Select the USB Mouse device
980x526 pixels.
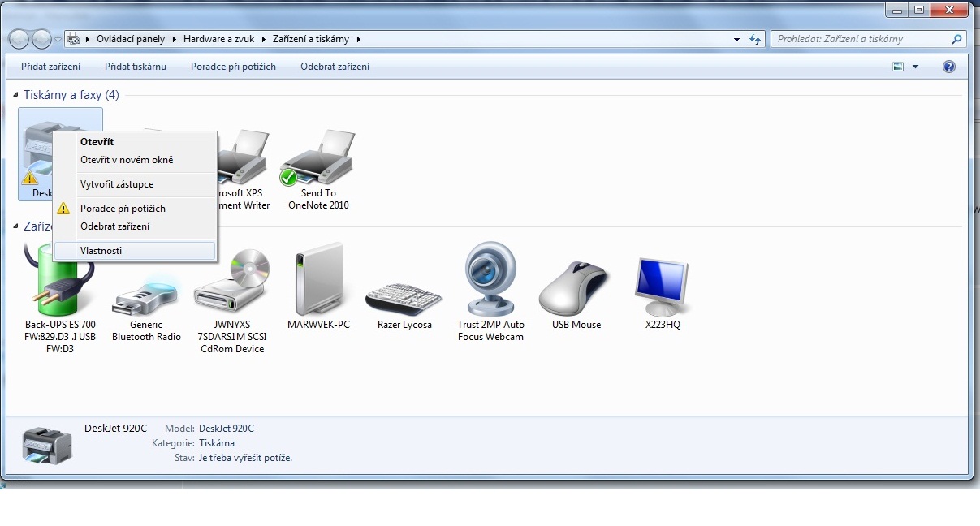[576, 295]
